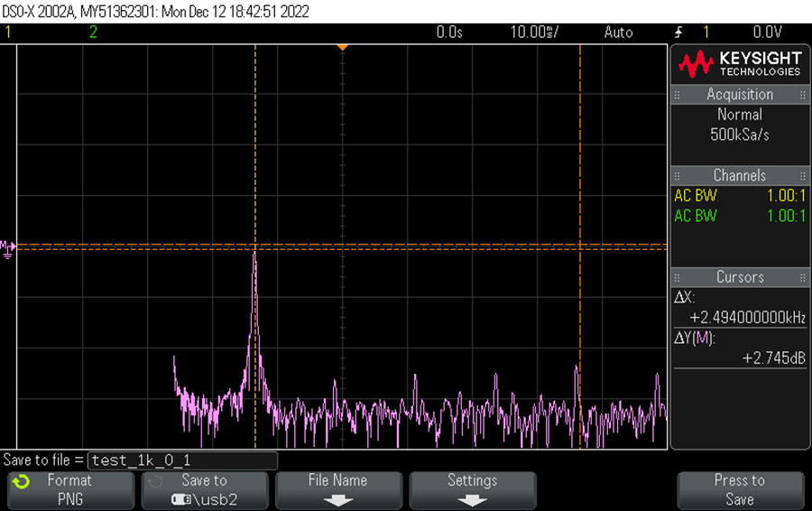Click the grip dots right of Cursors
The width and height of the screenshot is (812, 511).
click(x=802, y=278)
